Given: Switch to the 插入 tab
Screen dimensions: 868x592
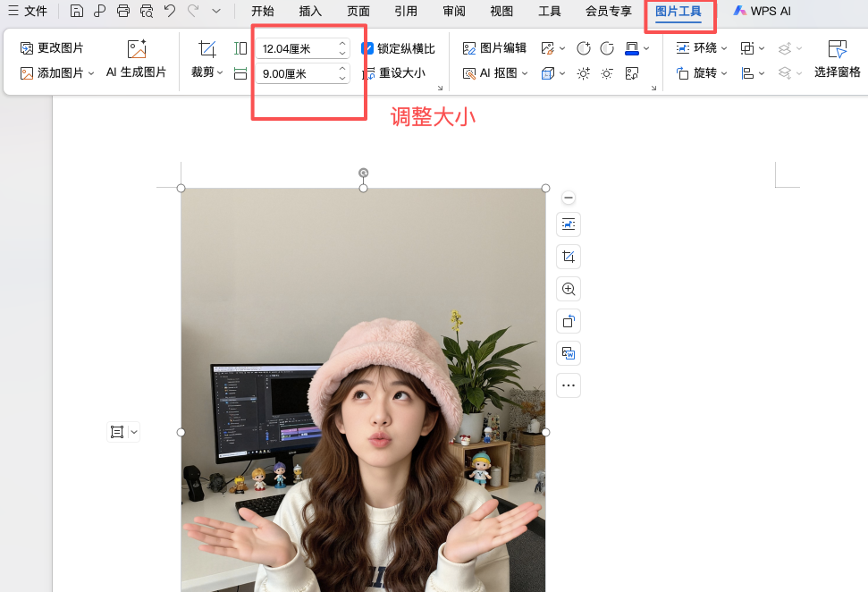Looking at the screenshot, I should click(310, 11).
